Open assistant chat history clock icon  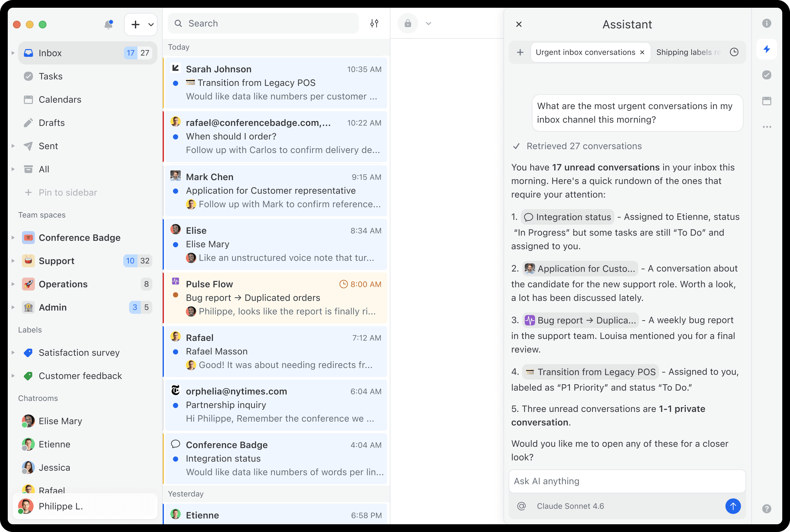coord(734,52)
